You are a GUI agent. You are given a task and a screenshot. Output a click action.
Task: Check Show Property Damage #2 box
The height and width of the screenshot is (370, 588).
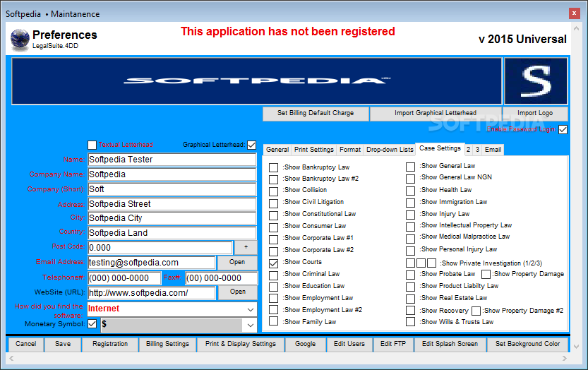click(x=476, y=311)
